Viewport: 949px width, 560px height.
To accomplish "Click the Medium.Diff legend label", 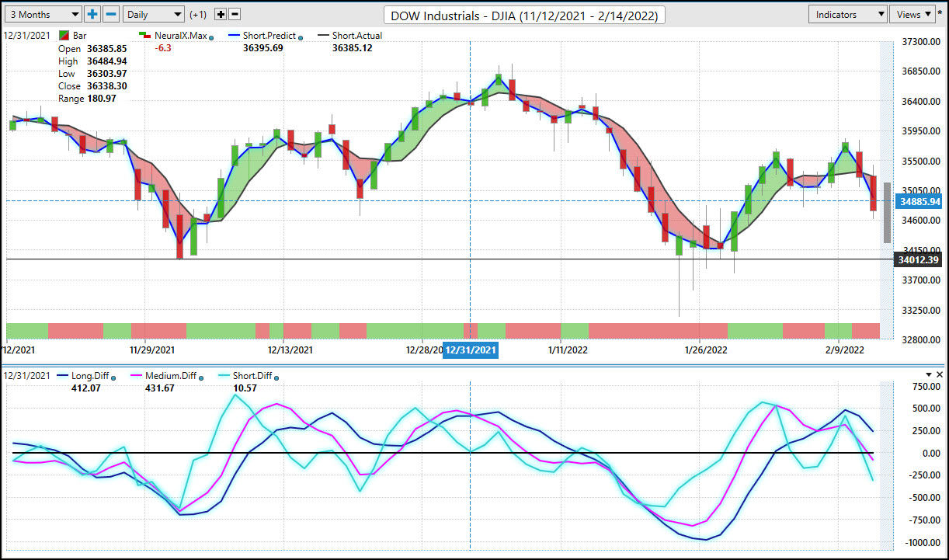I will pos(171,376).
